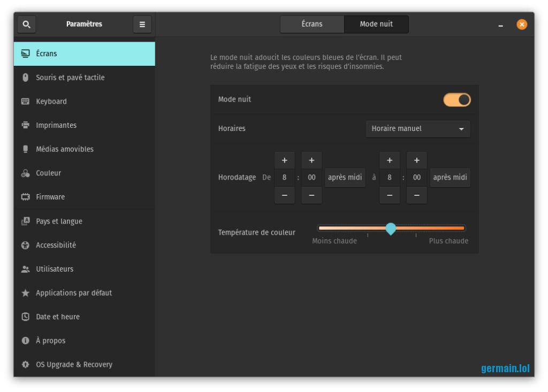Image resolution: width=548 pixels, height=392 pixels.
Task: Open Imprimantes label in sidebar
Action: coord(56,125)
